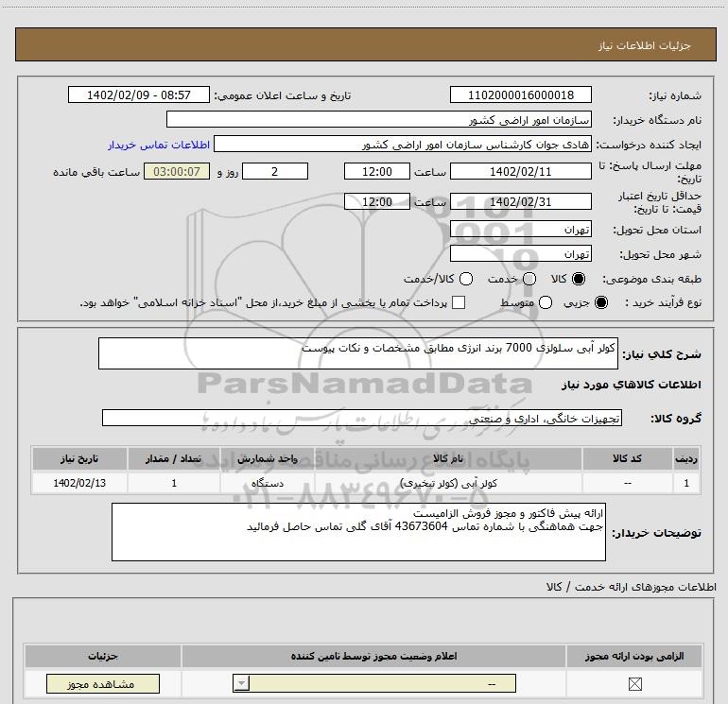Click the اطلاعات مجوزهای ارائه خدمت / کالا heading
Image resolution: width=728 pixels, height=704 pixels.
(x=631, y=587)
